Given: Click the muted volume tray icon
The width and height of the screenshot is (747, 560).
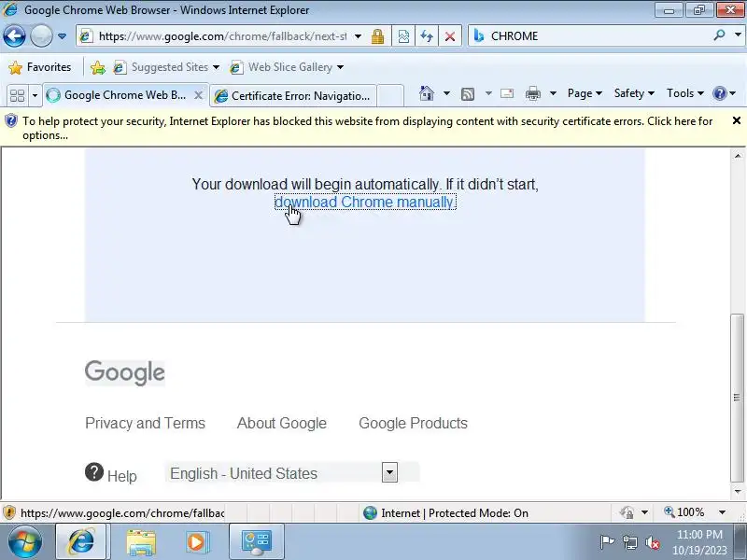Looking at the screenshot, I should tap(653, 542).
